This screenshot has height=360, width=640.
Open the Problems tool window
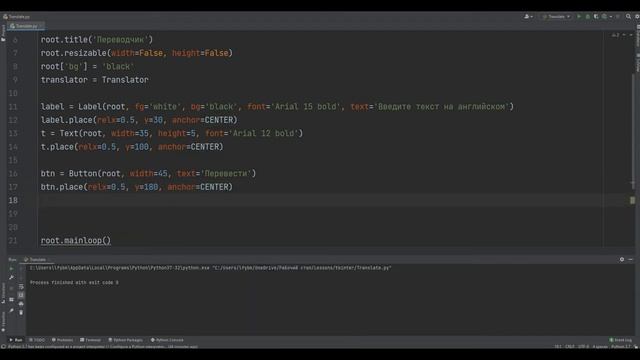tap(62, 340)
